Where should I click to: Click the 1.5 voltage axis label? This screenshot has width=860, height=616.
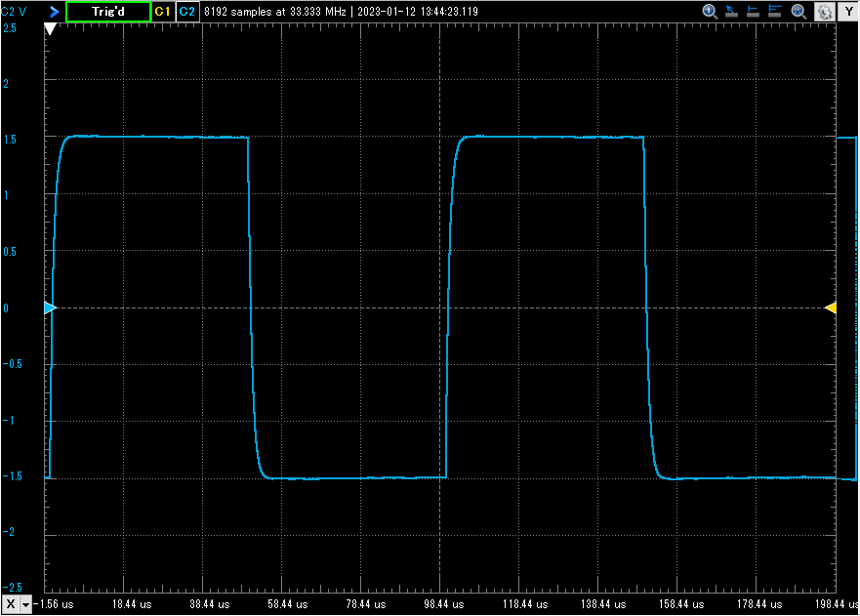[10, 140]
